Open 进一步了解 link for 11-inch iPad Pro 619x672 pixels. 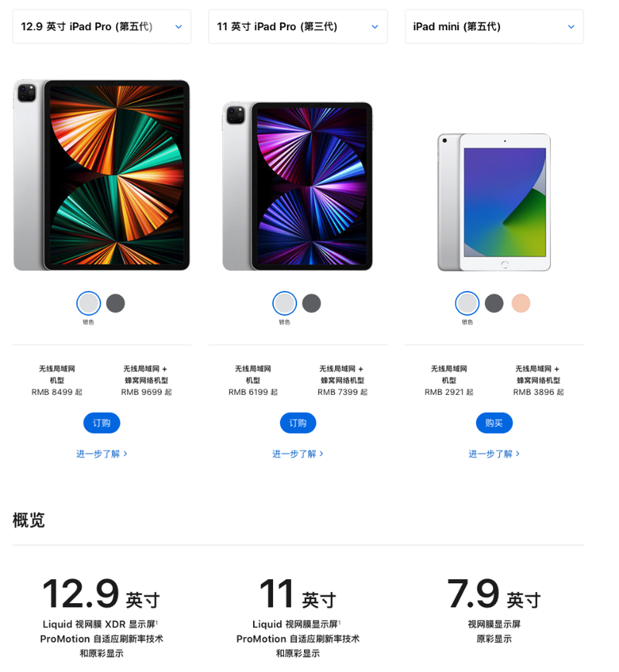298,454
